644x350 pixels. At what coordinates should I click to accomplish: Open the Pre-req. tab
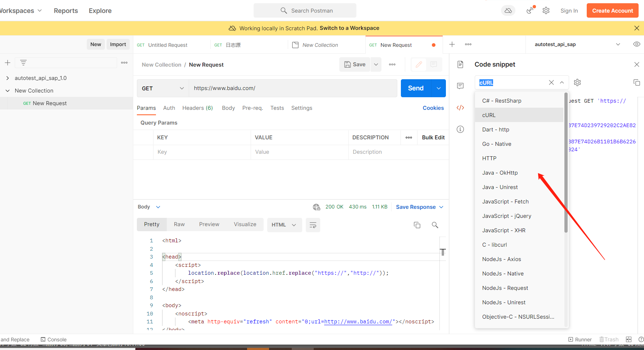[x=252, y=108]
